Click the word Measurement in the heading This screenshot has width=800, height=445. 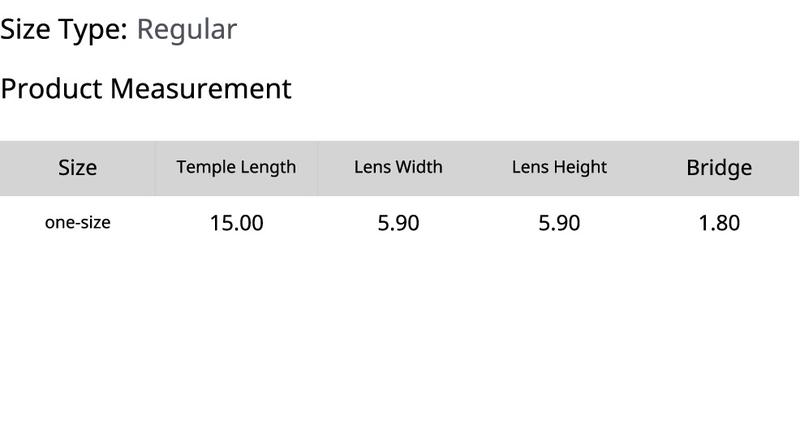coord(201,88)
